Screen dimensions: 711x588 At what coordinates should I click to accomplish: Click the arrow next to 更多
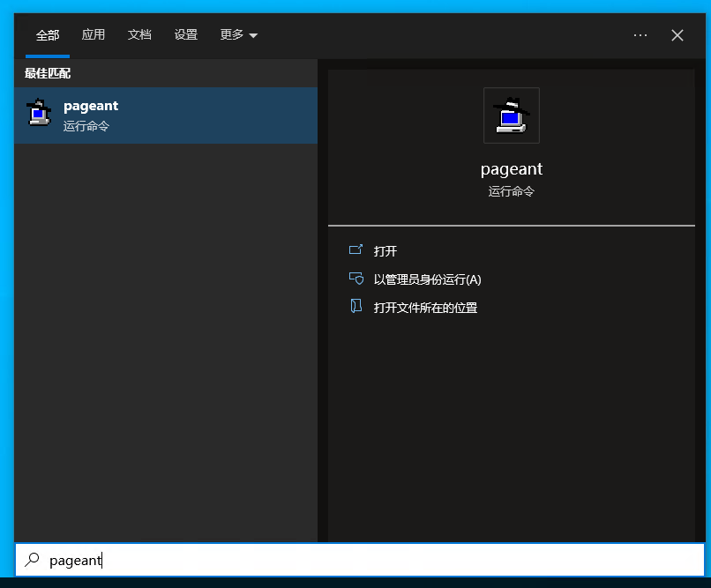point(254,36)
